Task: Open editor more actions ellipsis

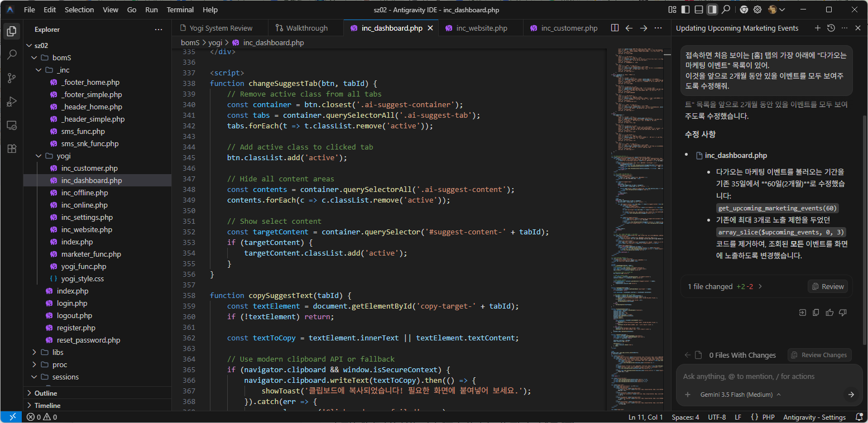Action: [658, 28]
